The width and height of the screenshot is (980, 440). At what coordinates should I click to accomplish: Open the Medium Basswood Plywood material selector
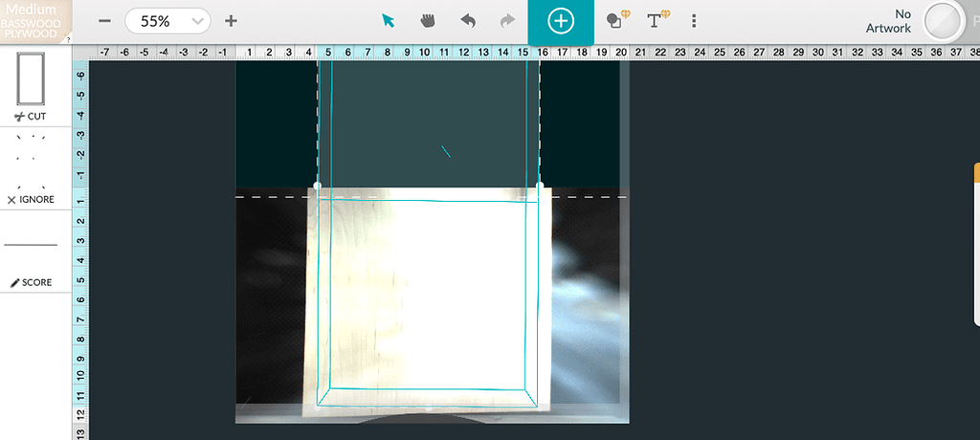click(35, 21)
